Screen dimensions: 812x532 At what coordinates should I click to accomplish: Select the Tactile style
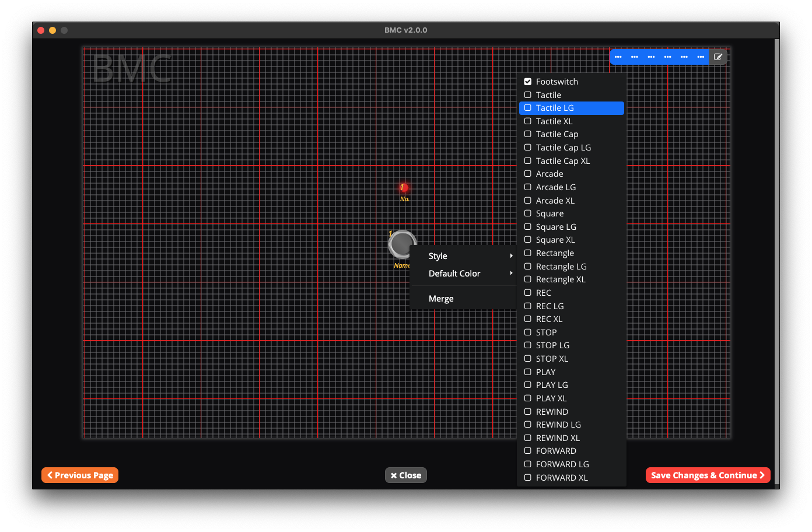coord(572,95)
